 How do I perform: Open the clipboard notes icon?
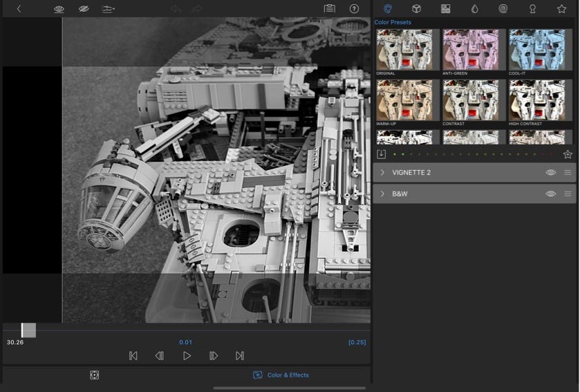coord(330,8)
